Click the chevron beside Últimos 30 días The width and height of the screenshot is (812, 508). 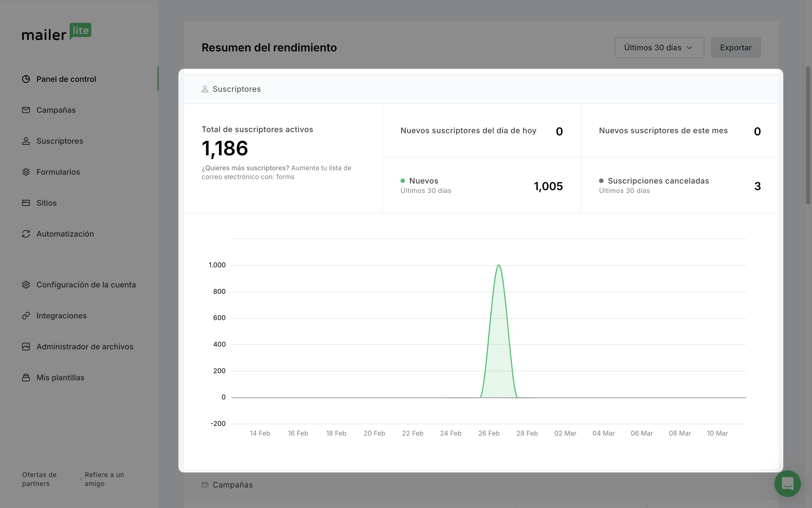(689, 48)
